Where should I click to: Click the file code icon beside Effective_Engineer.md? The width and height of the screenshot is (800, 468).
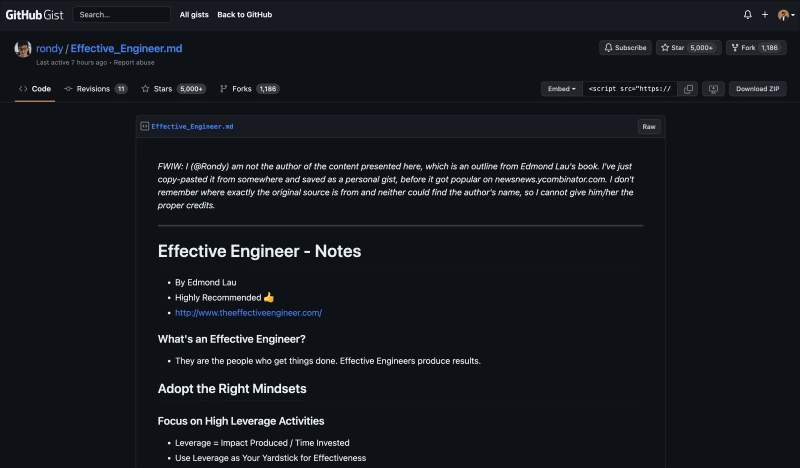(144, 126)
